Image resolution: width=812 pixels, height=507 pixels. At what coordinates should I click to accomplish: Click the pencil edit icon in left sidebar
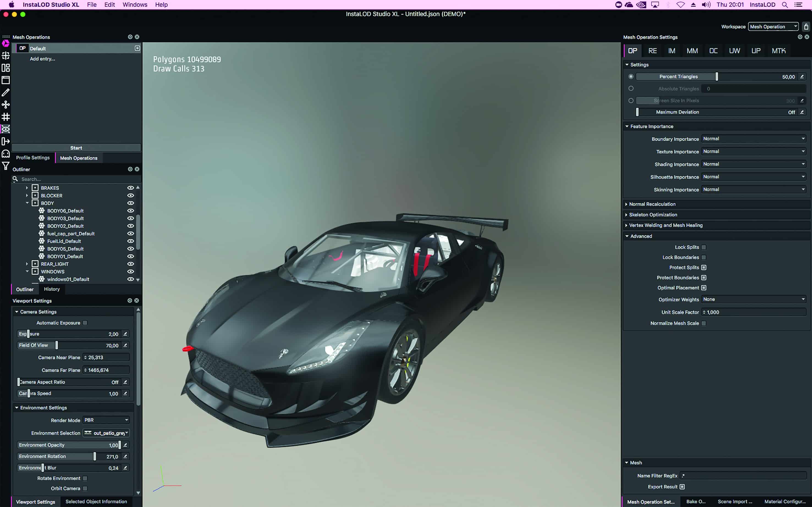[6, 93]
